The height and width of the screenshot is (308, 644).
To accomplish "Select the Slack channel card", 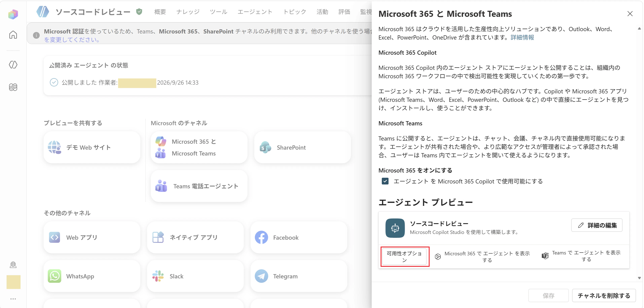I will 195,276.
